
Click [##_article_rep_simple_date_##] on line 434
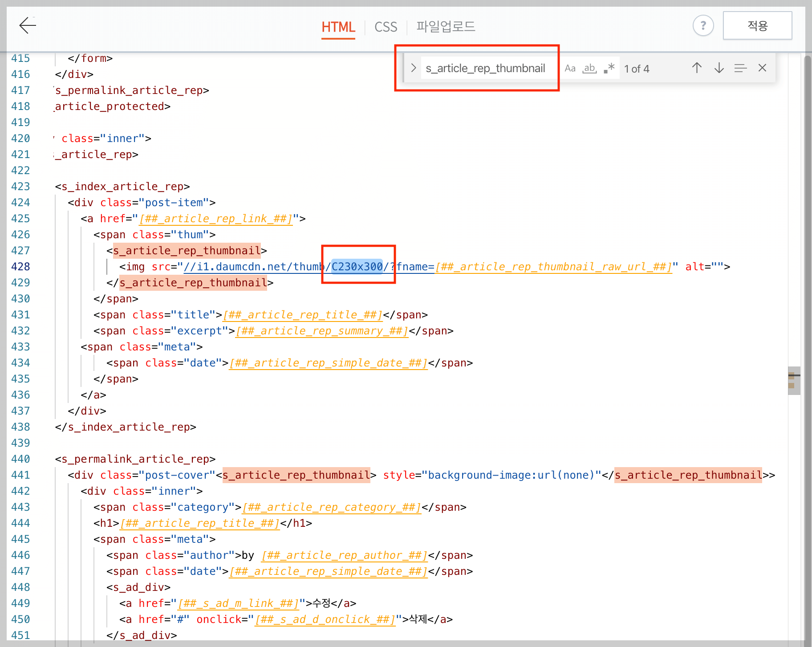(x=329, y=363)
